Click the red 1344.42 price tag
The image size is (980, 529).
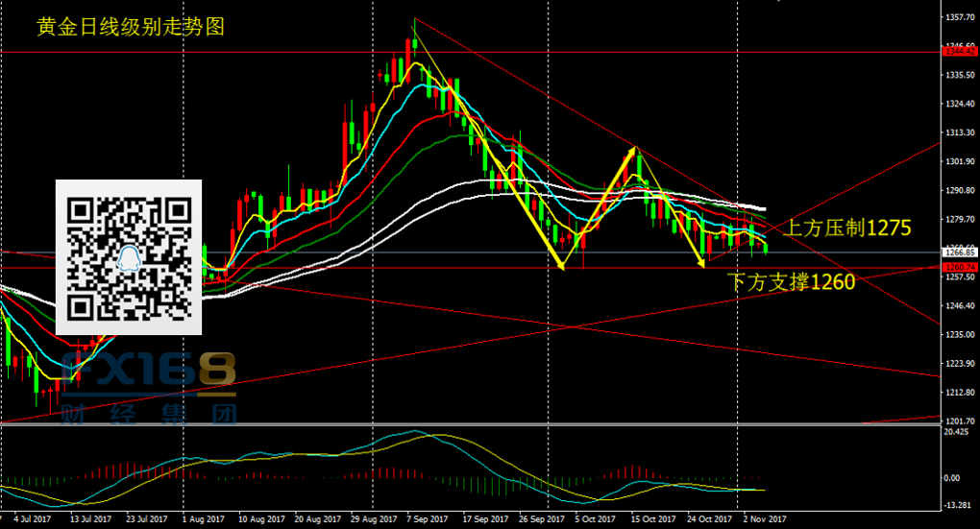(959, 52)
